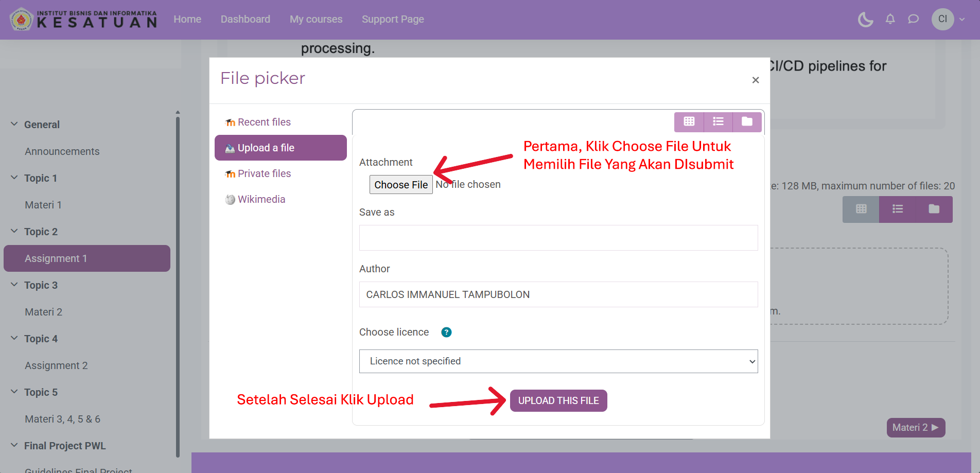
Task: Open the Choose licence dropdown
Action: click(x=558, y=361)
